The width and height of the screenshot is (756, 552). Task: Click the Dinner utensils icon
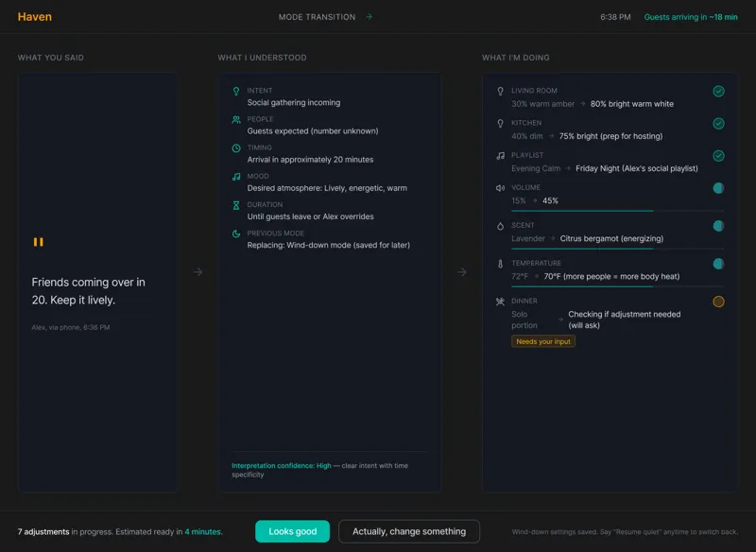pos(501,302)
